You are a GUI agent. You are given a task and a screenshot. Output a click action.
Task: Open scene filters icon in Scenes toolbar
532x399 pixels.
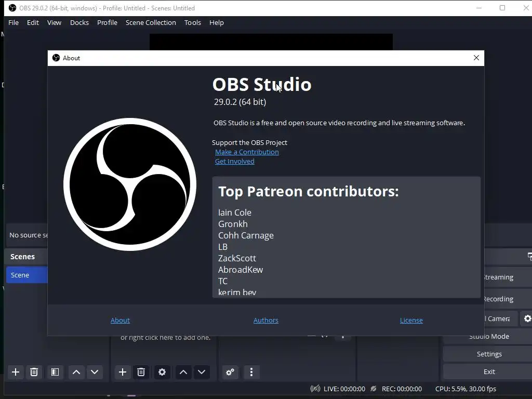click(55, 372)
